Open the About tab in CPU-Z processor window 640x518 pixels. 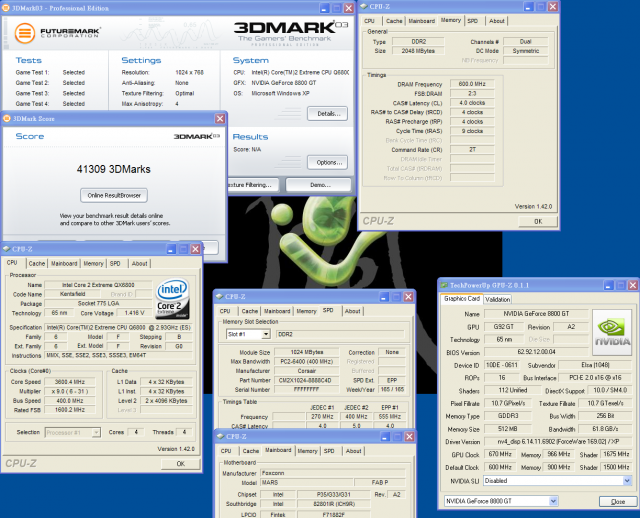139,263
